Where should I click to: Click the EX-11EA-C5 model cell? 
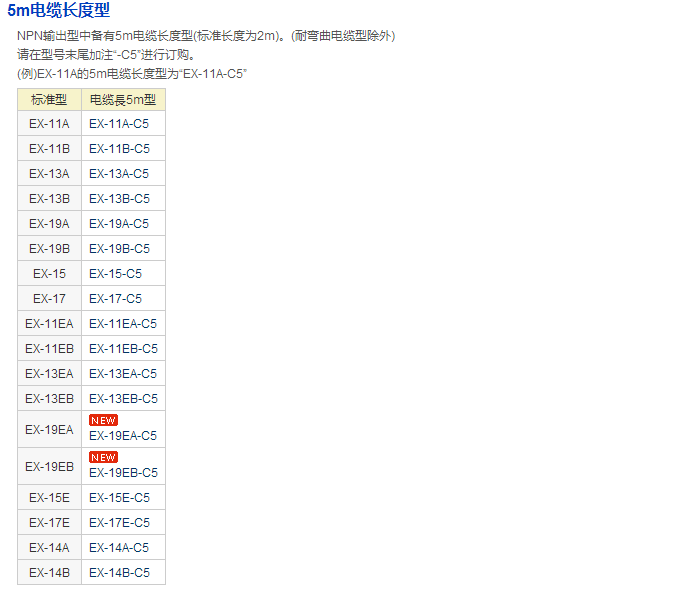123,324
